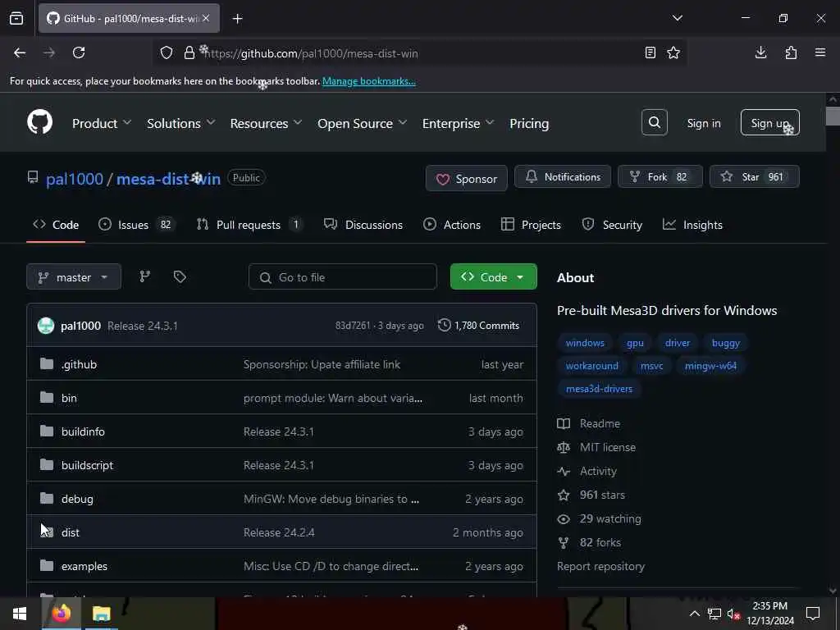Switch to the Actions tab
The height and width of the screenshot is (630, 840).
(452, 225)
